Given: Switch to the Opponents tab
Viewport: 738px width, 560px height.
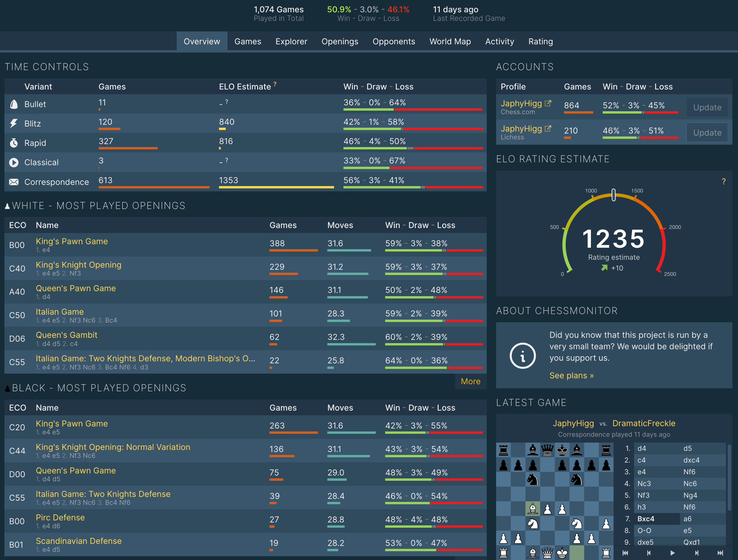Looking at the screenshot, I should (394, 41).
